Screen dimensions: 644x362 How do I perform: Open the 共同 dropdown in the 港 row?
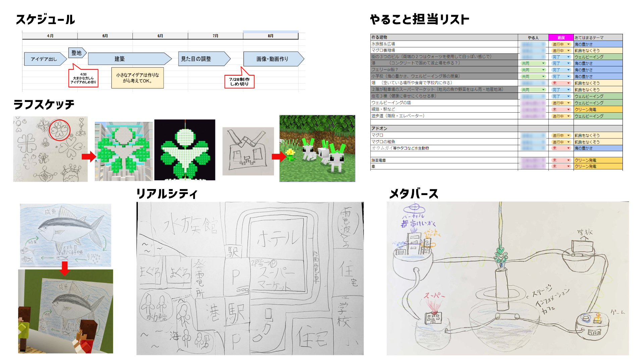coord(533,63)
